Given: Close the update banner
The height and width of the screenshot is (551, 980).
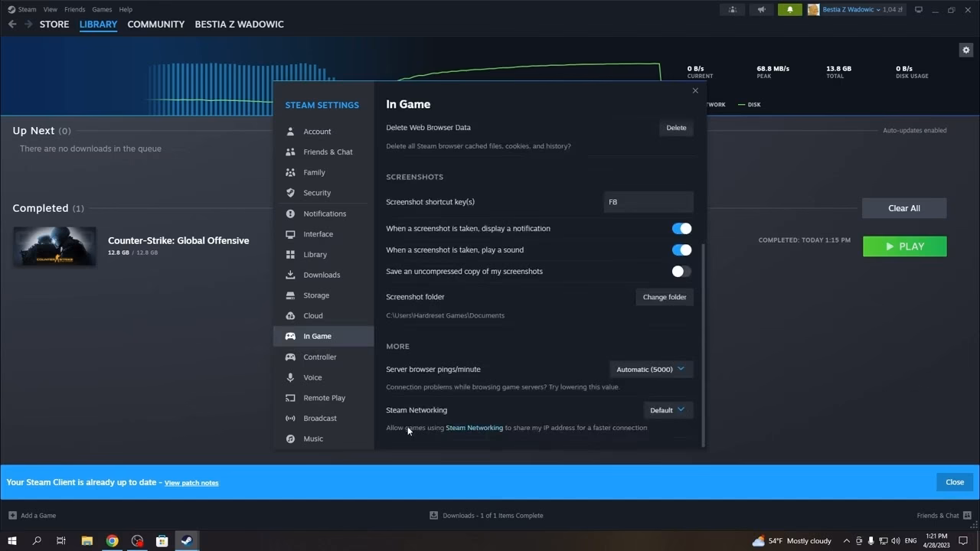Looking at the screenshot, I should coord(955,482).
